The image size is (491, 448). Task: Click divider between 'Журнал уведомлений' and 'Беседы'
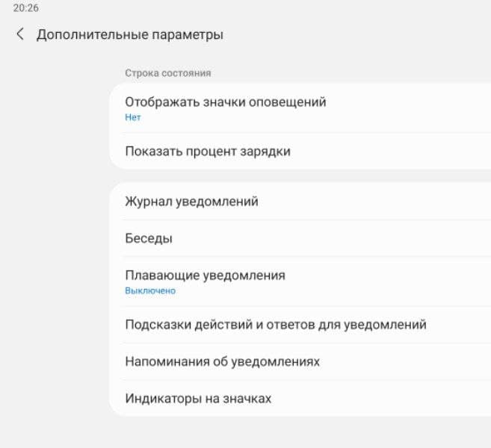click(299, 220)
